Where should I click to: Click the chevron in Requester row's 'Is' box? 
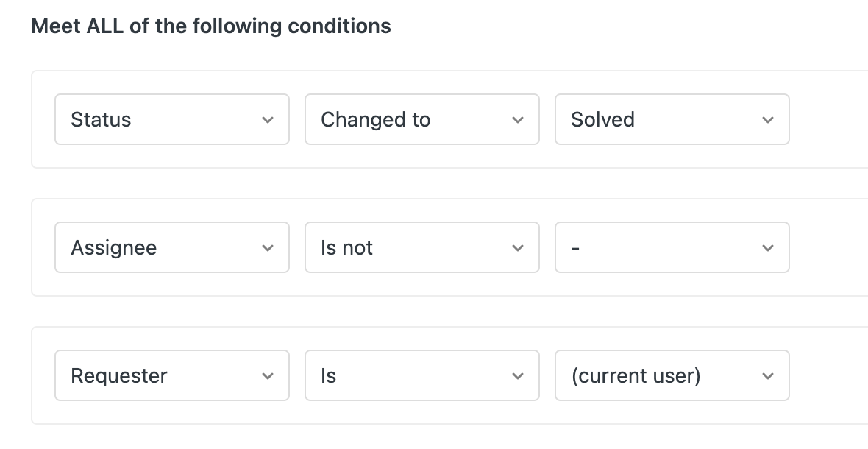518,376
